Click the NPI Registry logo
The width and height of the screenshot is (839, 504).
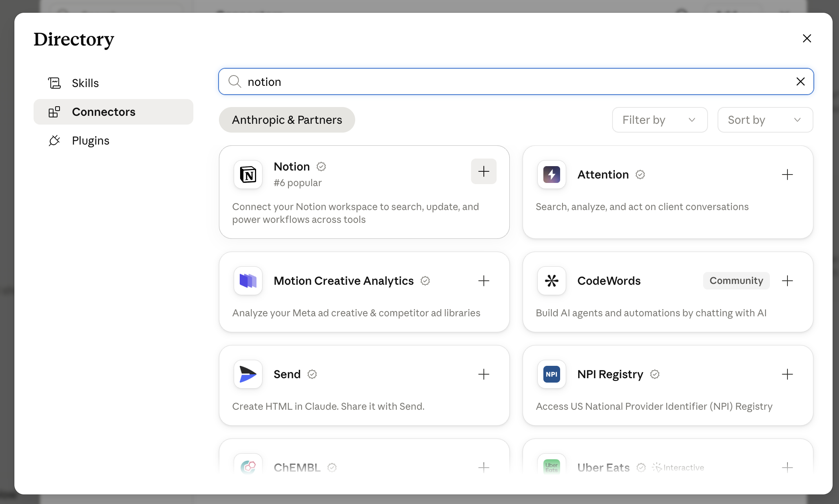pyautogui.click(x=552, y=374)
